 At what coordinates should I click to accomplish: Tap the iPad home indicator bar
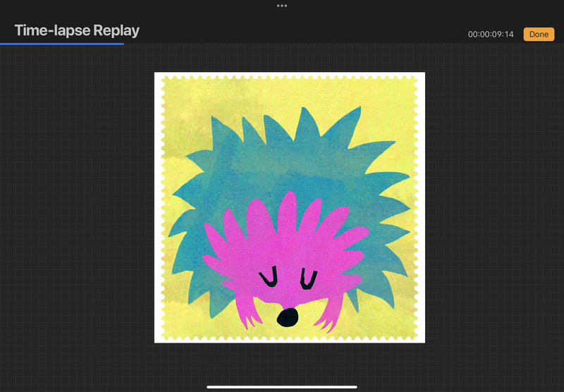pyautogui.click(x=282, y=386)
